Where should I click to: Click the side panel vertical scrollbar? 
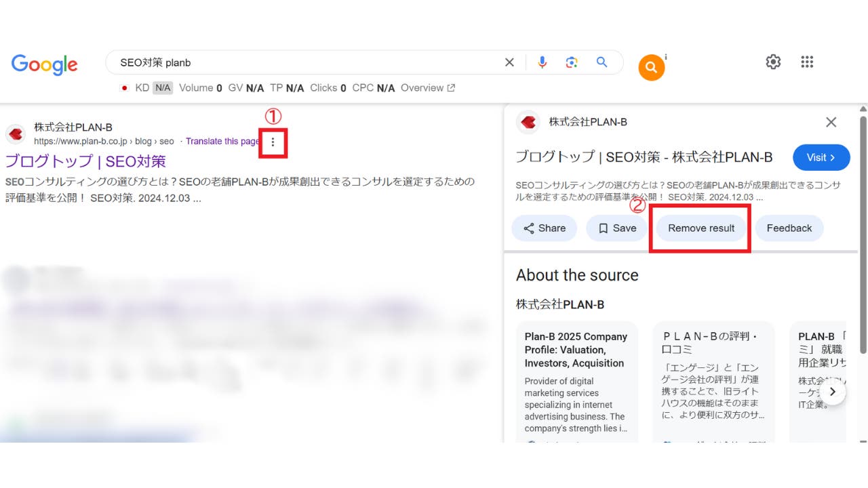pos(863,234)
